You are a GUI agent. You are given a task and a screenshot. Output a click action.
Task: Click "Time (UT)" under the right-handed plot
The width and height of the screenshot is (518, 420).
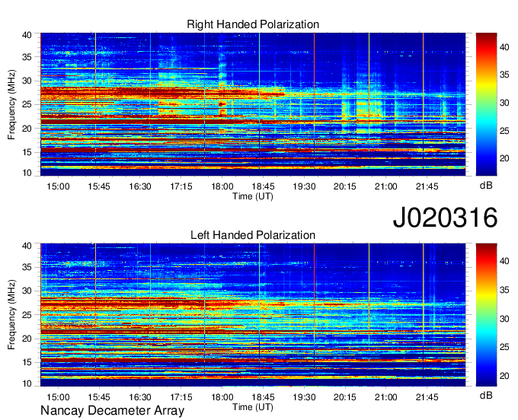(x=253, y=196)
